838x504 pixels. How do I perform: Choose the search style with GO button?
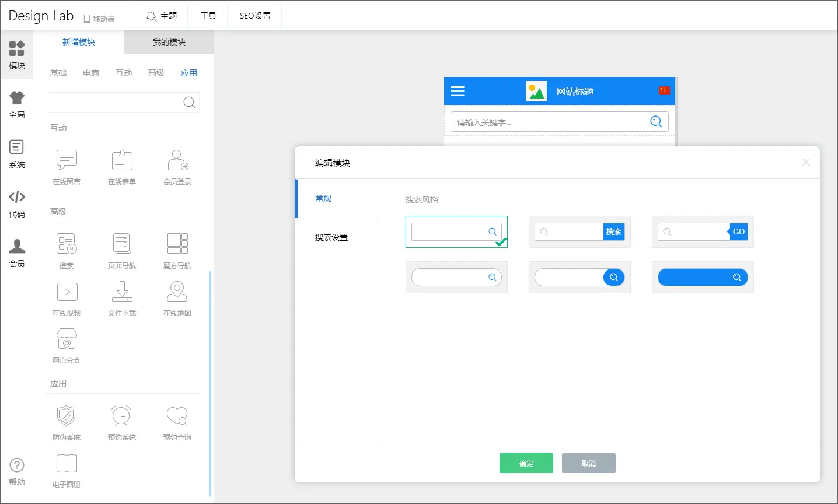[703, 232]
